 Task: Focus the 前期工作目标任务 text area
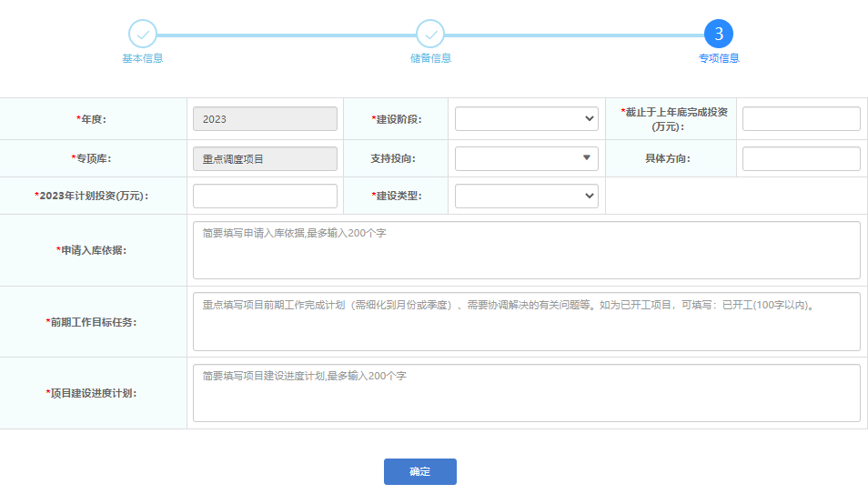pyautogui.click(x=526, y=321)
